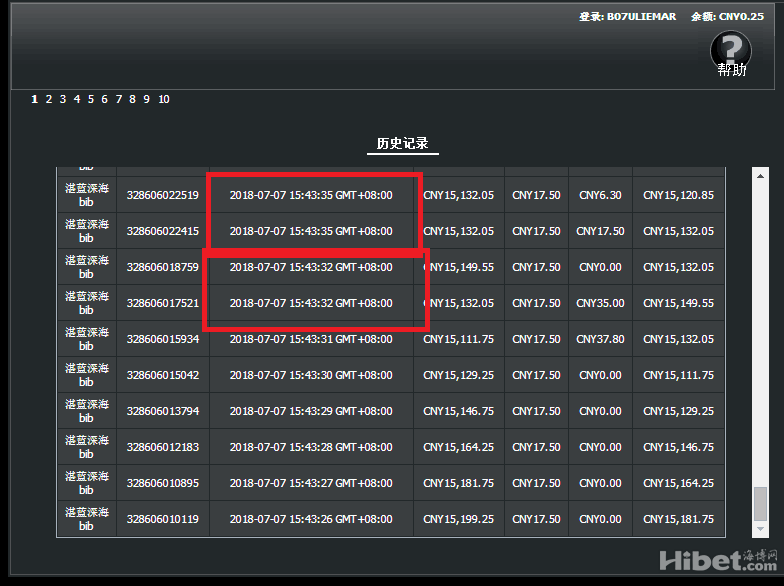Jump to page 10 of records
This screenshot has width=784, height=586.
click(163, 99)
